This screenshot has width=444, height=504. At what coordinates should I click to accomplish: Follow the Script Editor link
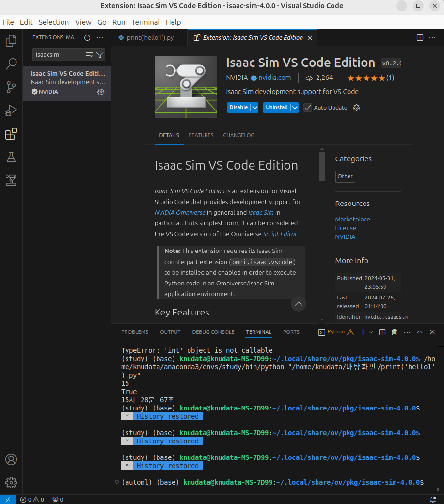pos(280,234)
